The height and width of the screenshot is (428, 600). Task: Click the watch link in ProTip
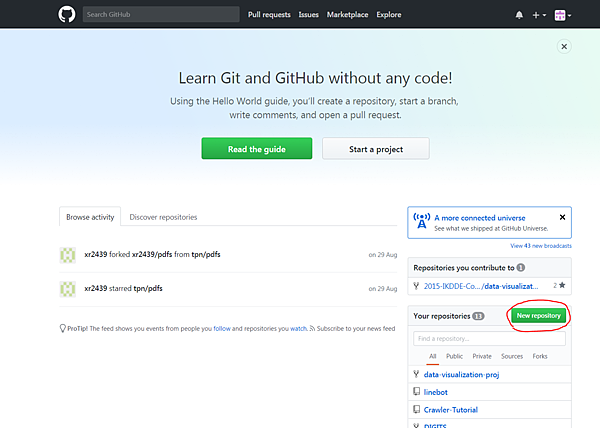(298, 329)
